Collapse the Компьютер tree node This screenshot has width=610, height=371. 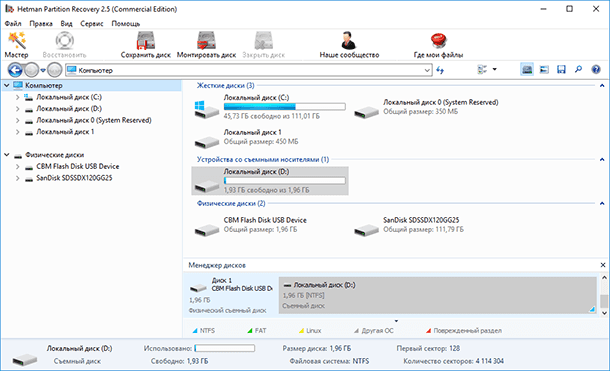click(7, 85)
